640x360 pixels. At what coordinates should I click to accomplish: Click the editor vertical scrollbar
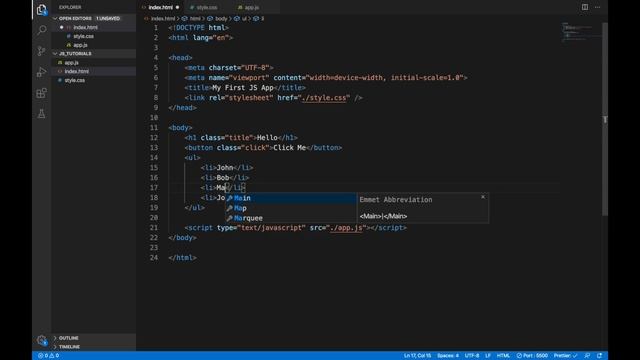pyautogui.click(x=605, y=118)
